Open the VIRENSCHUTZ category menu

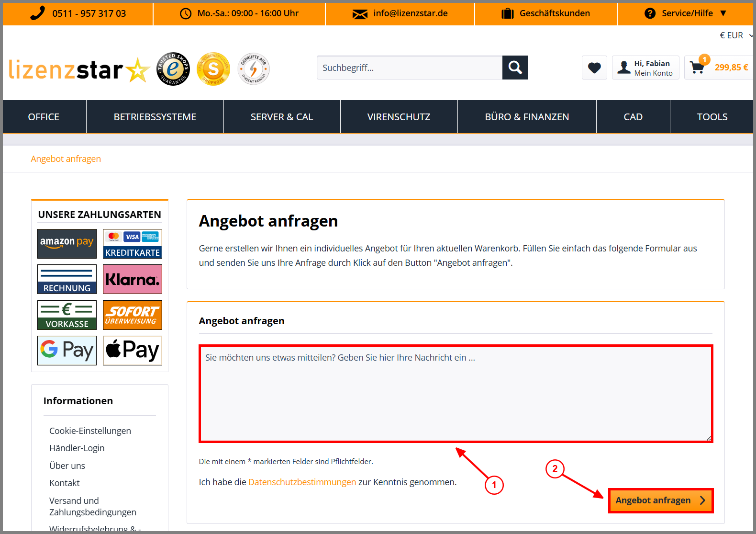(399, 117)
